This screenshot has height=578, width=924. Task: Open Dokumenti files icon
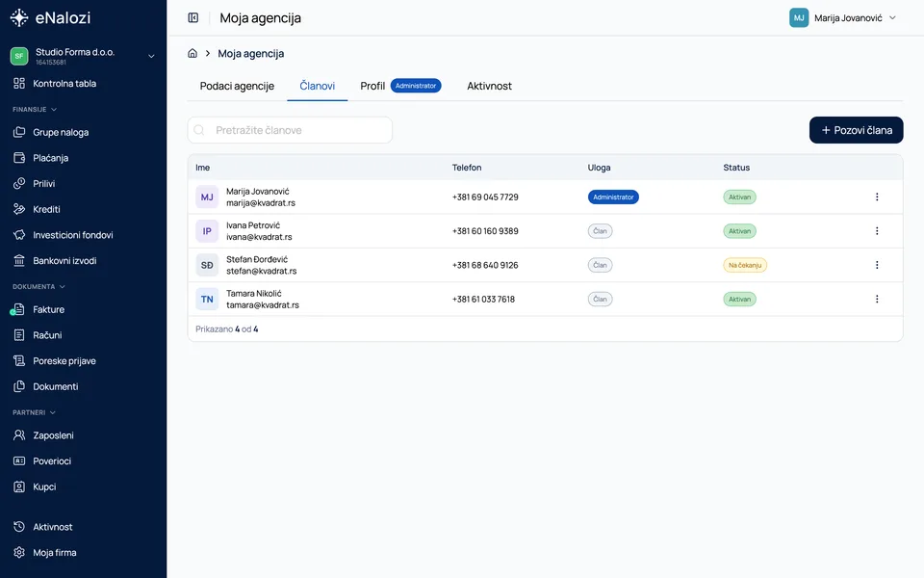19,386
